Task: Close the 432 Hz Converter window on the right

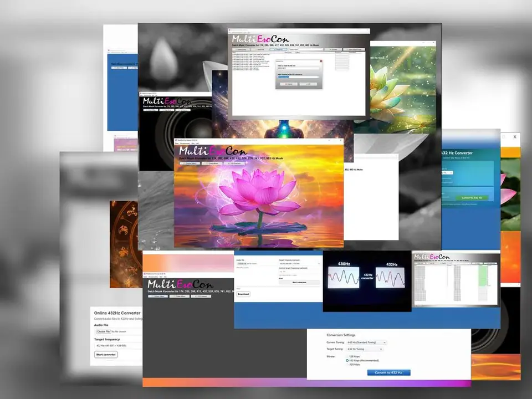Action: coord(515,136)
